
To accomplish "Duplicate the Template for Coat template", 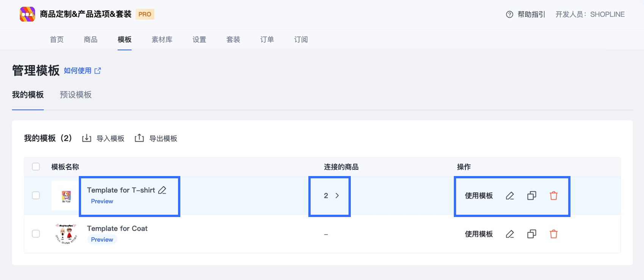I will click(531, 234).
